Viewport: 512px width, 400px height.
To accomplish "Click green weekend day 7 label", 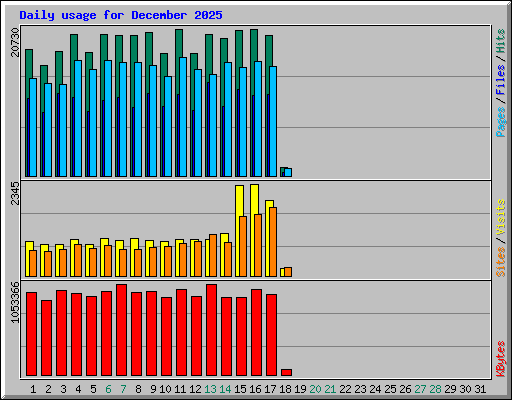I will (x=123, y=389).
